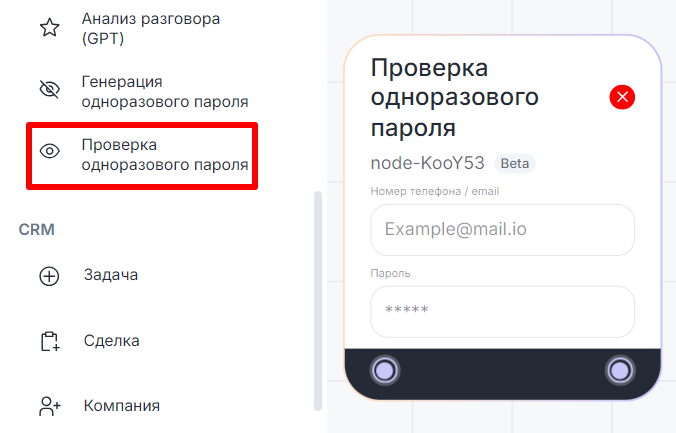Click the clipboard icon next to Сделка
676x433 pixels.
(x=49, y=341)
